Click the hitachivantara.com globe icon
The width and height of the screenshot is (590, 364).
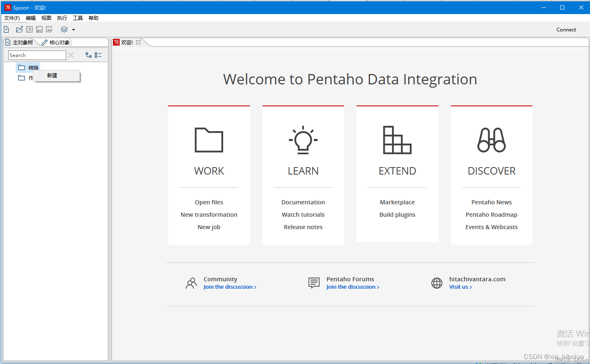point(437,283)
